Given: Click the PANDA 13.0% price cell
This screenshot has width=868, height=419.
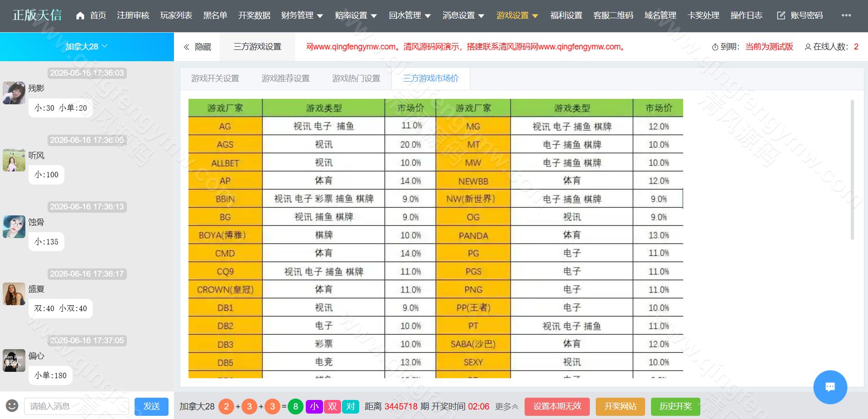Looking at the screenshot, I should pos(658,235).
